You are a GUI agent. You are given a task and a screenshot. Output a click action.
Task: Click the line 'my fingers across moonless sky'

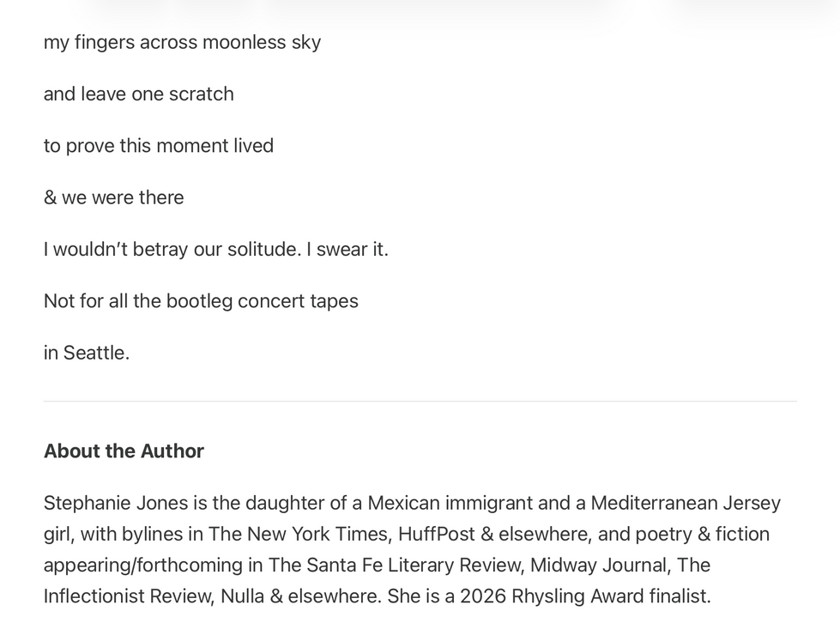(182, 43)
